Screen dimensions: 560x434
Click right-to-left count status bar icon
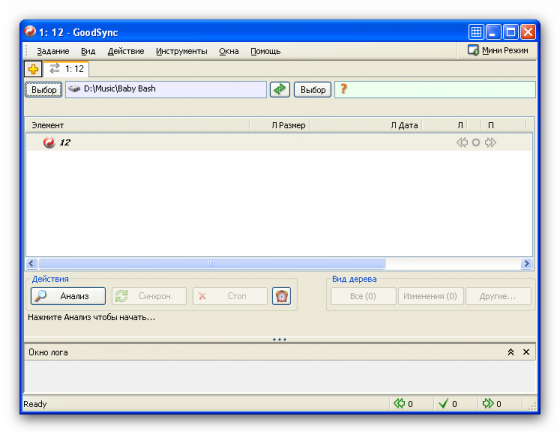399,404
